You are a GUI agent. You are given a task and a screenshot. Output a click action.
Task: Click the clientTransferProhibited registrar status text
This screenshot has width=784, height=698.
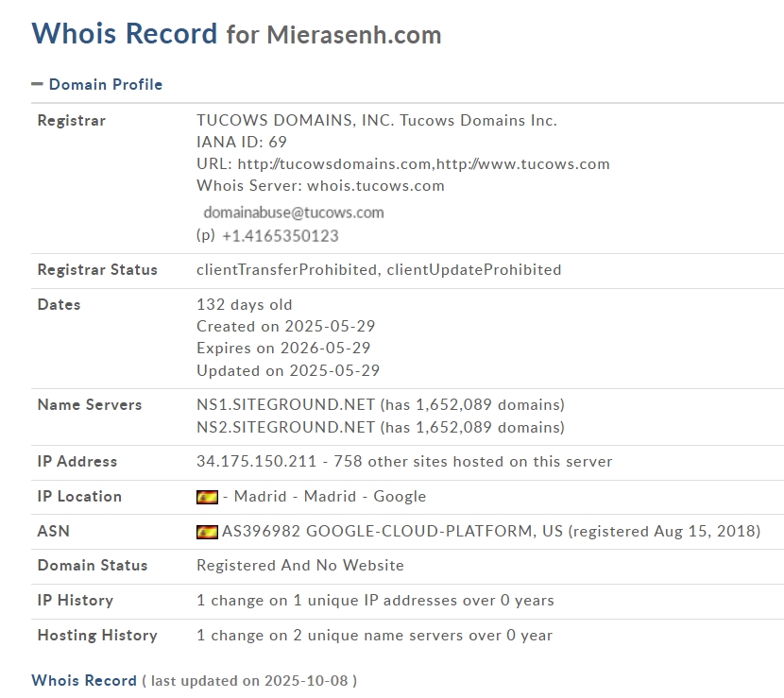(x=286, y=269)
